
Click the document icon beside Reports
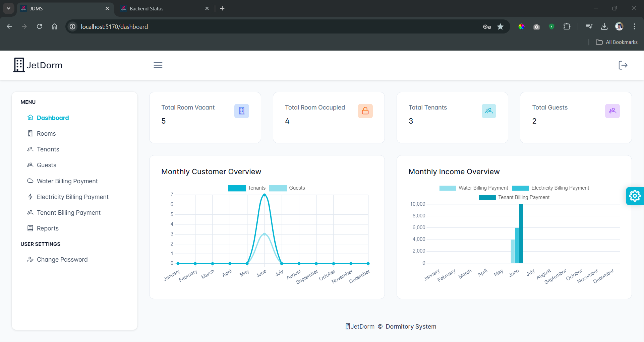point(30,228)
